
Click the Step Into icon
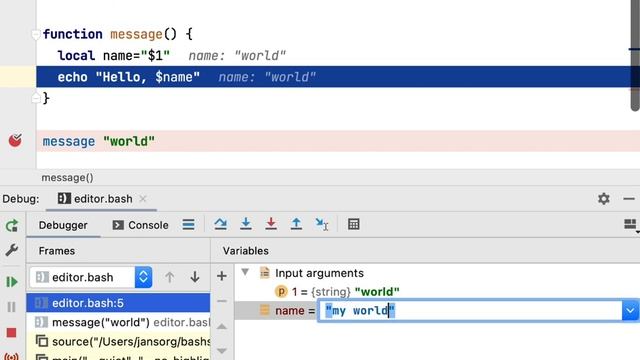[x=246, y=224]
